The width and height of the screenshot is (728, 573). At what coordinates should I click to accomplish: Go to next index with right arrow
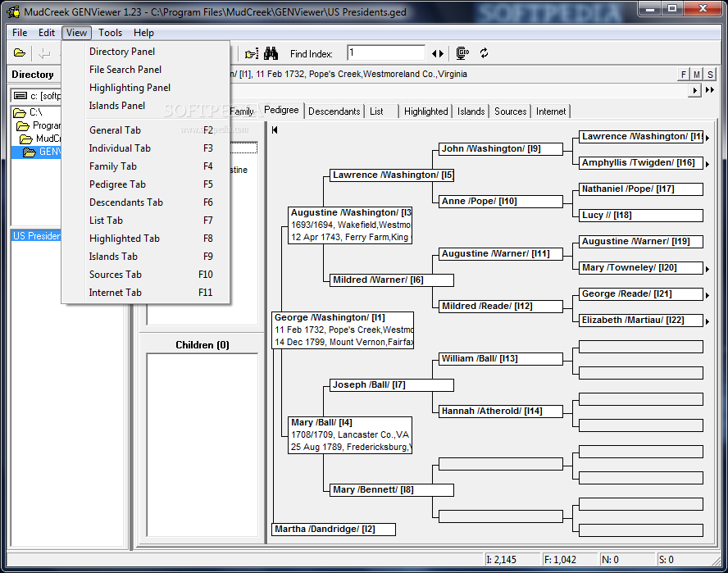pos(441,54)
